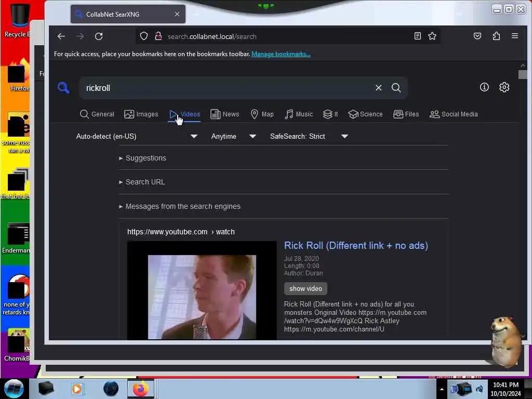The width and height of the screenshot is (532, 399).
Task: Expand the Search URL section
Action: click(142, 182)
